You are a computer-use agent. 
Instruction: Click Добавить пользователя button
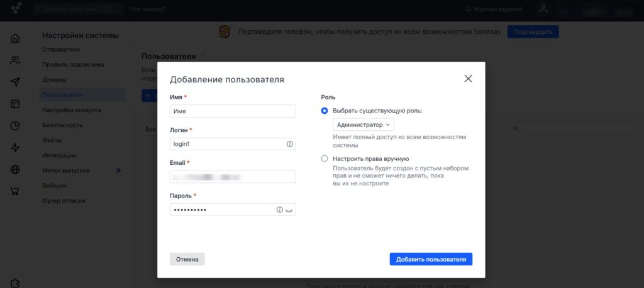431,259
